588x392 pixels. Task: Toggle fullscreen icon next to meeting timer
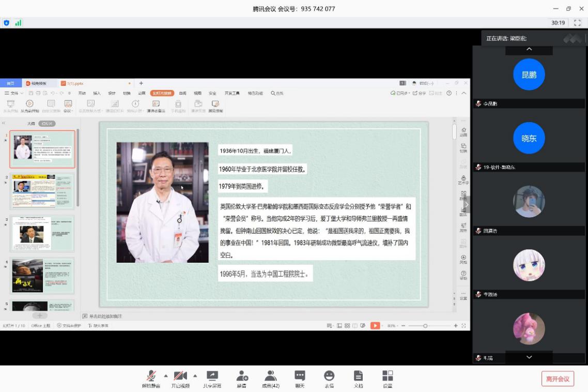pos(578,23)
